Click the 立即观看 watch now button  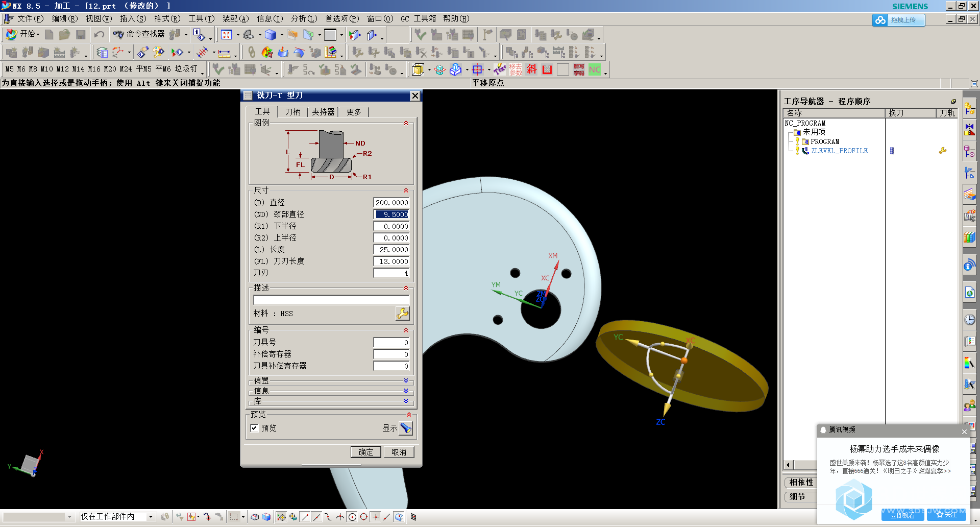click(902, 515)
